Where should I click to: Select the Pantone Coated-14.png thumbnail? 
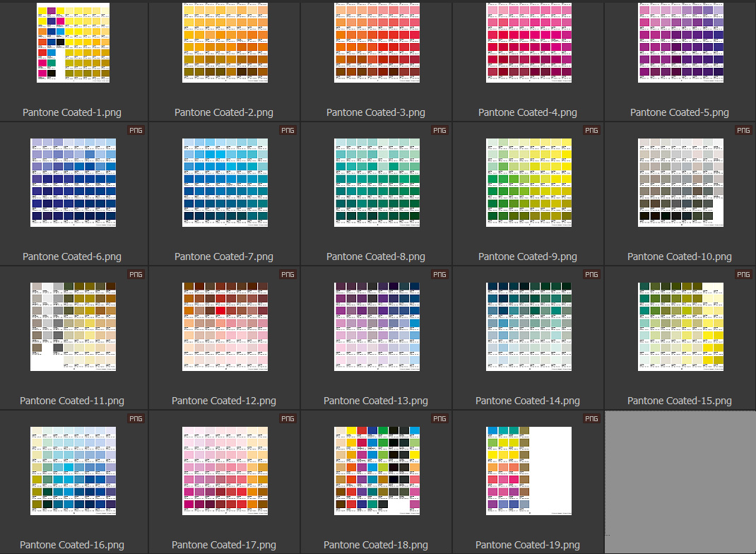(x=529, y=327)
